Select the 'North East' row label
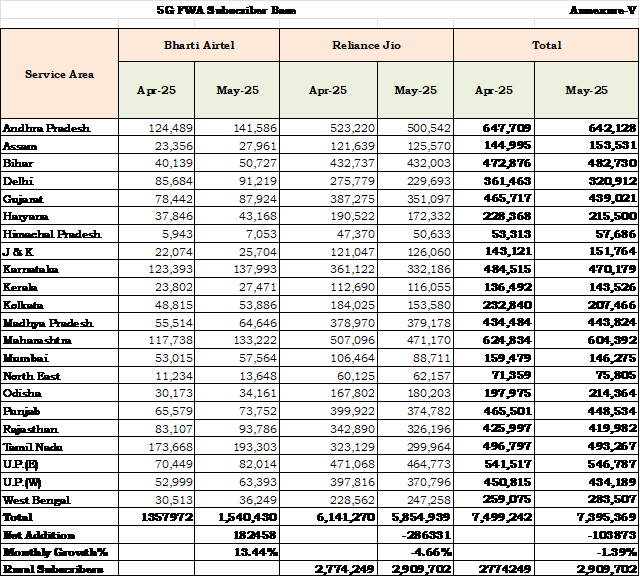 pyautogui.click(x=31, y=376)
